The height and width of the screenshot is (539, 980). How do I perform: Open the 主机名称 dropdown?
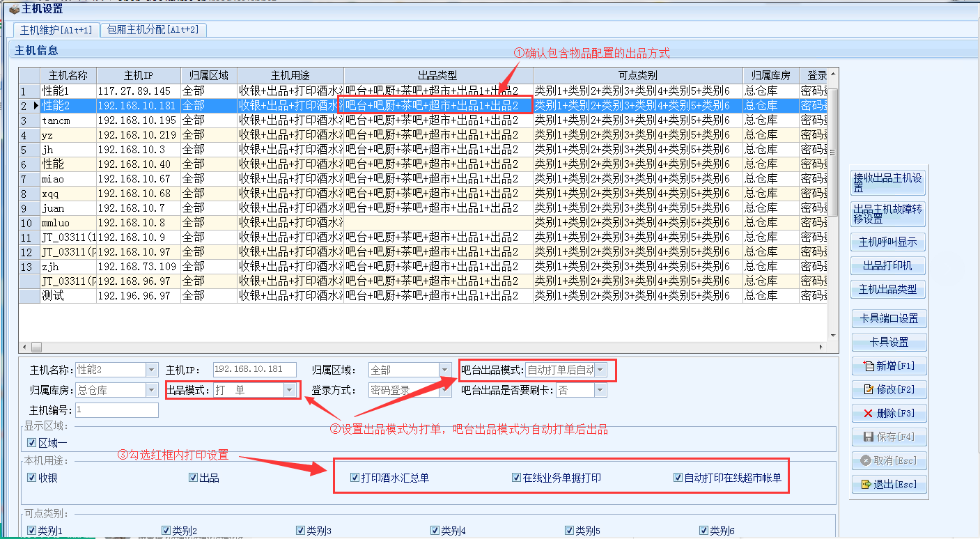pyautogui.click(x=151, y=370)
